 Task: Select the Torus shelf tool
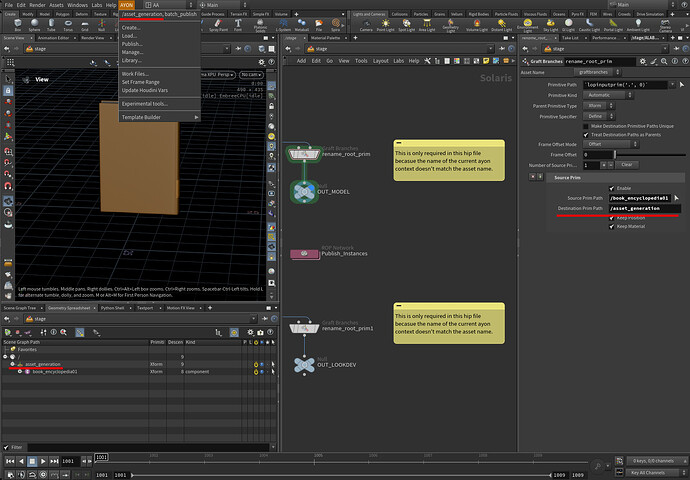click(68, 25)
